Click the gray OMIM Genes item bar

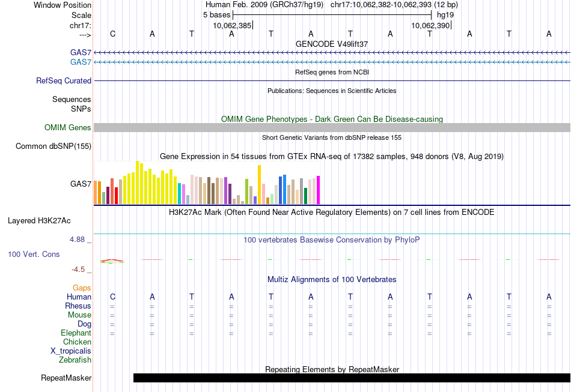tap(332, 128)
